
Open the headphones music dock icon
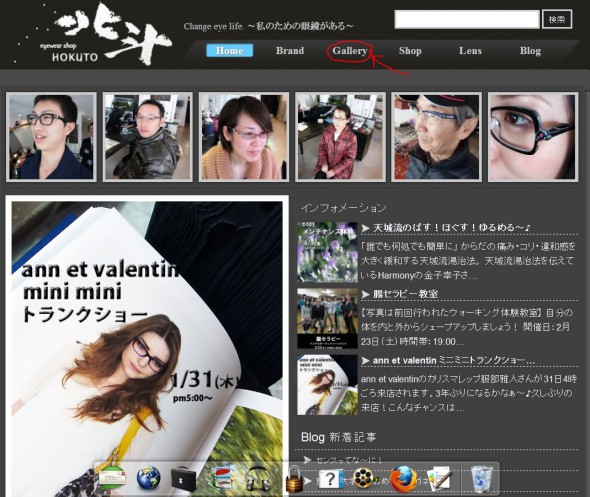click(258, 479)
